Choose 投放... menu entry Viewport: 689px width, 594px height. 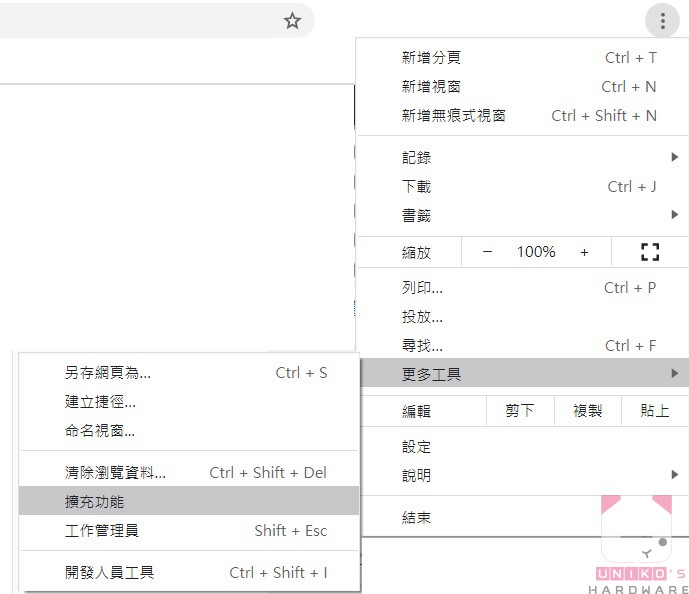[x=522, y=316]
